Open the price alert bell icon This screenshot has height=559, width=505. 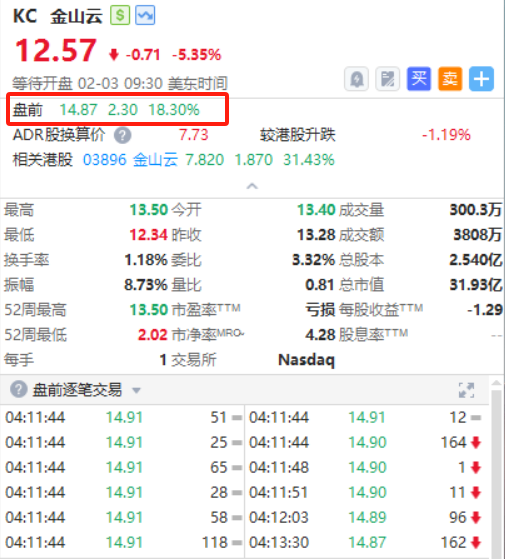pyautogui.click(x=357, y=79)
